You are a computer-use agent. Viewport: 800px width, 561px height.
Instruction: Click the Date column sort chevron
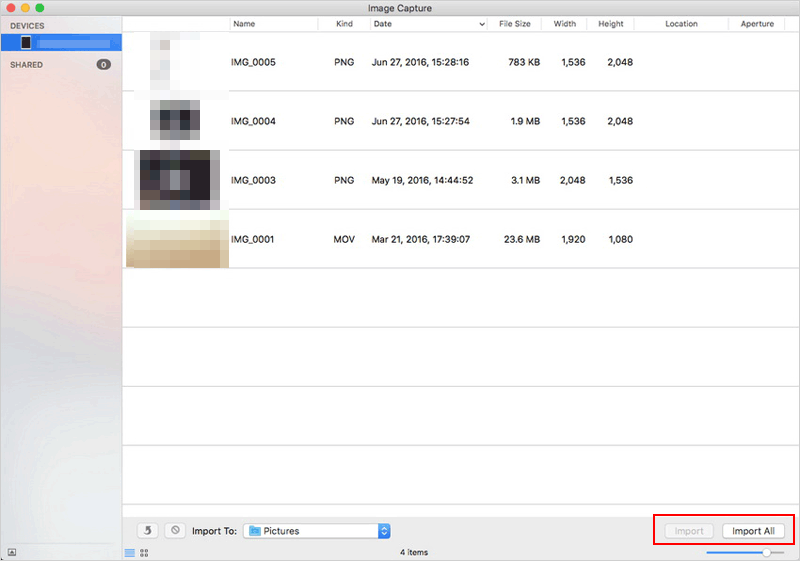pos(482,24)
